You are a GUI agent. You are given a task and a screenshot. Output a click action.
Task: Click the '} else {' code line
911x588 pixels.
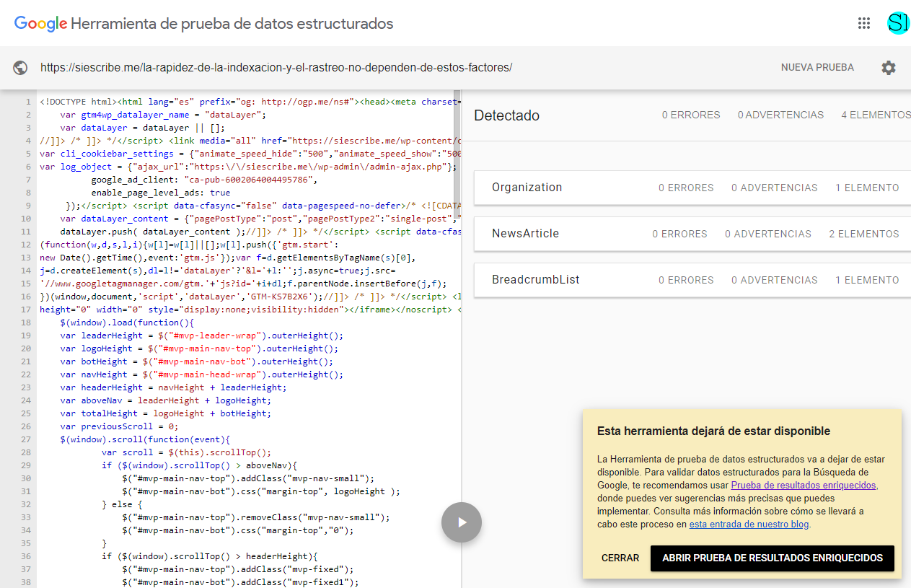pos(122,504)
